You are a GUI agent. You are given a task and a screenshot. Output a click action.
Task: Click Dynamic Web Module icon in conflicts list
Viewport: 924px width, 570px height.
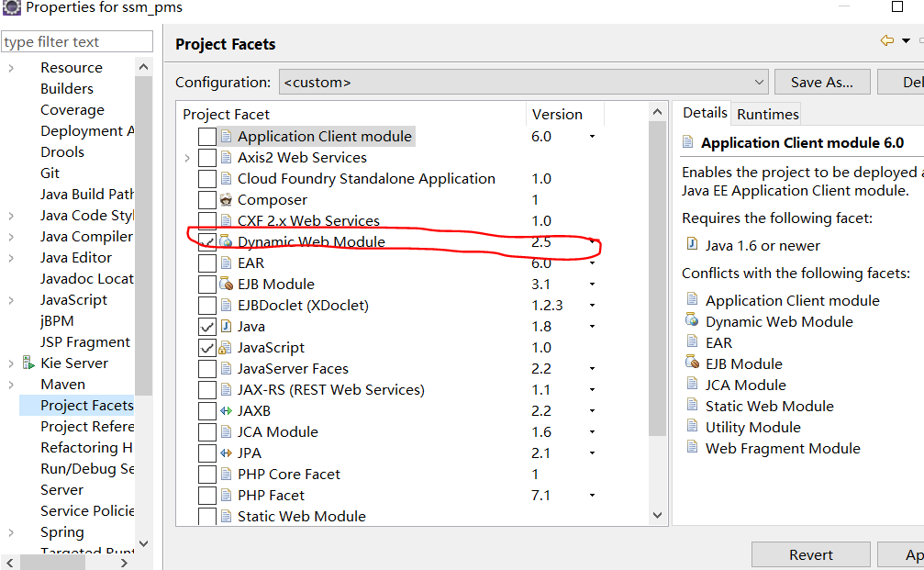click(x=692, y=320)
